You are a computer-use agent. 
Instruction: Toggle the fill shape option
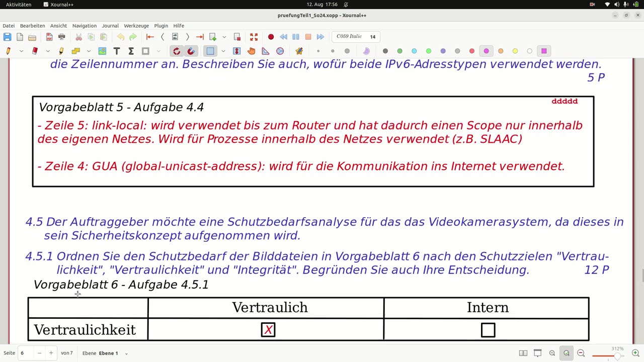coord(366,51)
